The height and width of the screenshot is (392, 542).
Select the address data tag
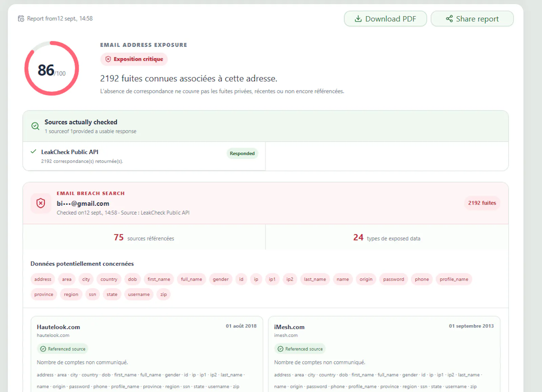[43, 279]
